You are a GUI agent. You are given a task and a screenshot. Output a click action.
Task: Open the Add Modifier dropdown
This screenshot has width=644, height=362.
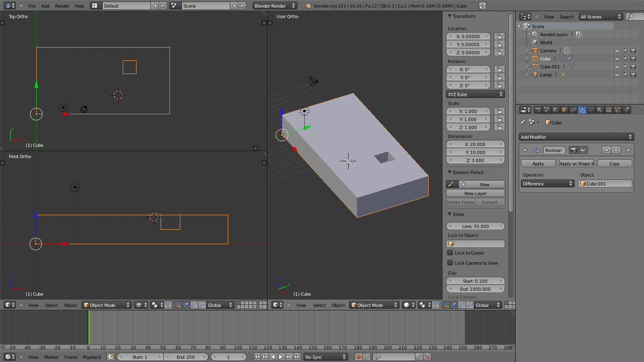(x=576, y=137)
